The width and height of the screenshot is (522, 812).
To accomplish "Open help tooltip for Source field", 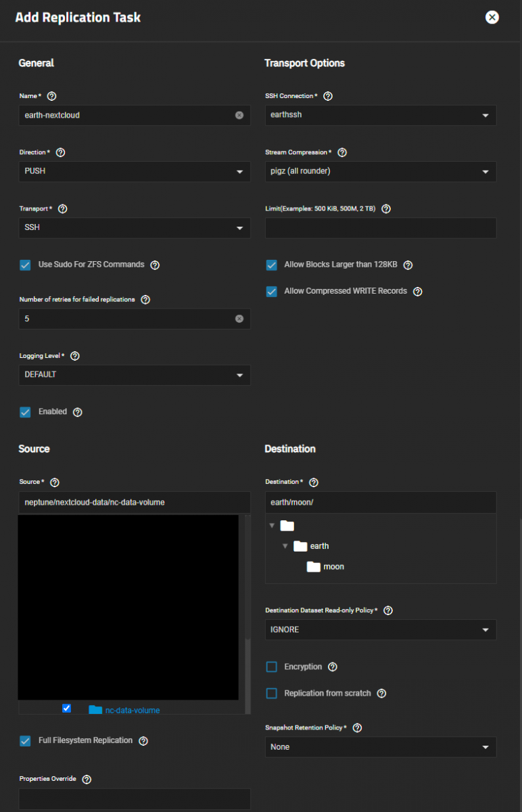I will point(55,482).
